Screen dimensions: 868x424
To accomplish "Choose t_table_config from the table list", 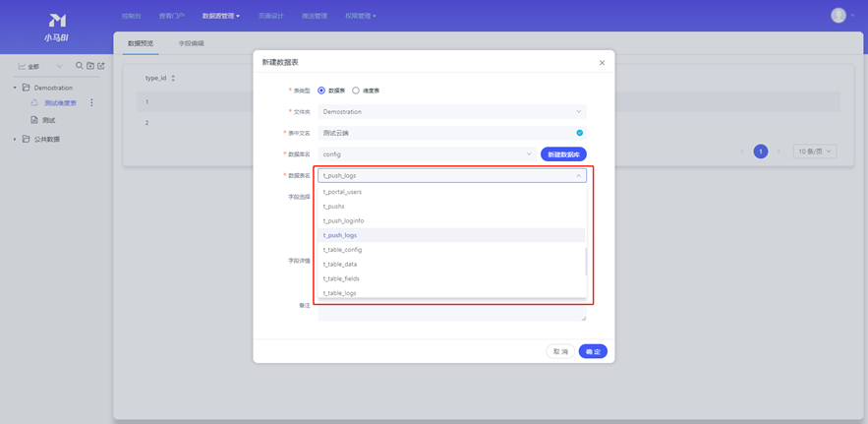I will coord(343,250).
